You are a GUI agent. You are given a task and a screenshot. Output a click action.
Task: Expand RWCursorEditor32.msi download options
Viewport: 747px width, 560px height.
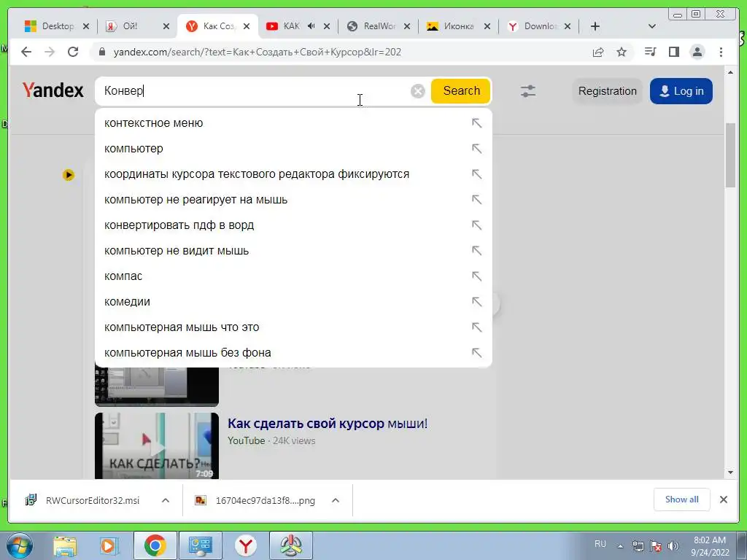pyautogui.click(x=166, y=500)
